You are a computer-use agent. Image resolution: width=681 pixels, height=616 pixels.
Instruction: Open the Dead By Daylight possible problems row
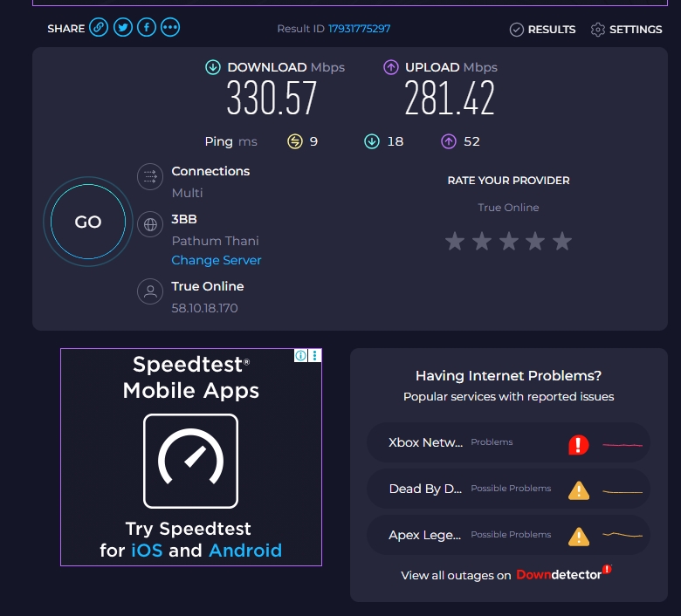point(509,489)
